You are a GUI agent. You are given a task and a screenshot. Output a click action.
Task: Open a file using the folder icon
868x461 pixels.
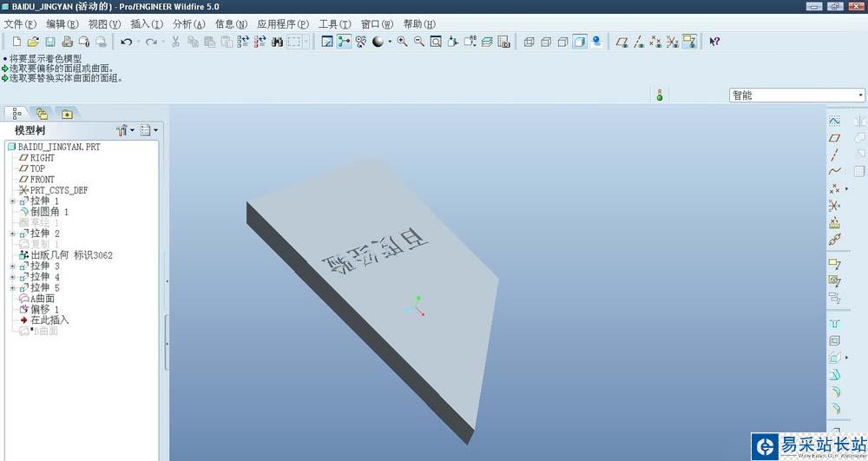[33, 42]
